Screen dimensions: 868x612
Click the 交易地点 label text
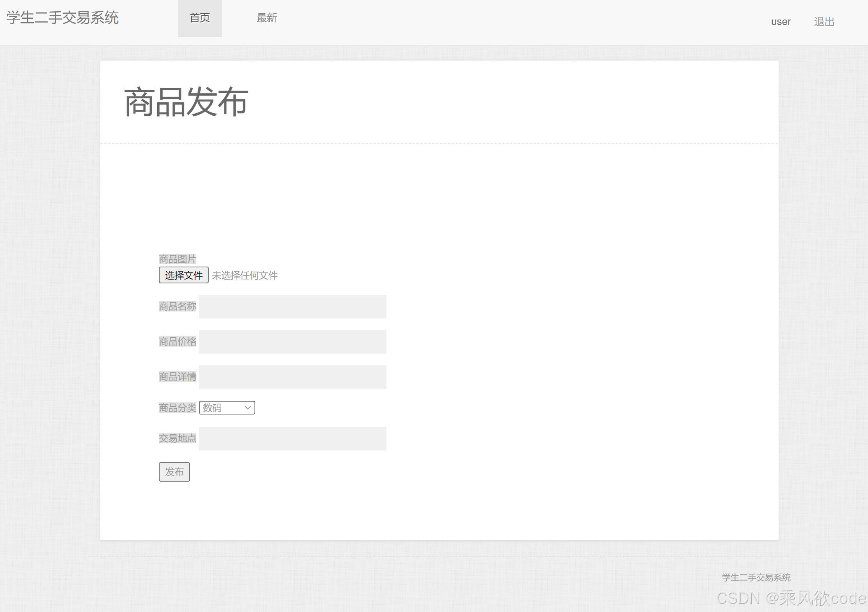(x=177, y=439)
